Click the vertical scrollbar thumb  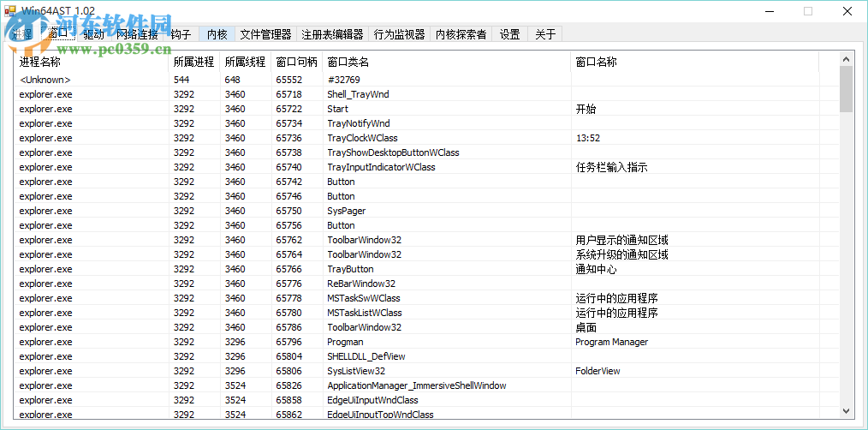coord(846,89)
